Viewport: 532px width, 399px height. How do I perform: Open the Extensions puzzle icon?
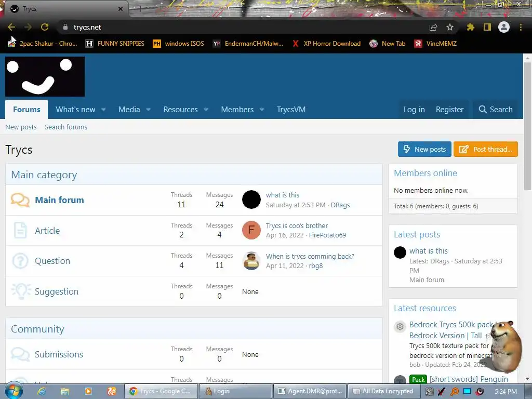pos(471,27)
